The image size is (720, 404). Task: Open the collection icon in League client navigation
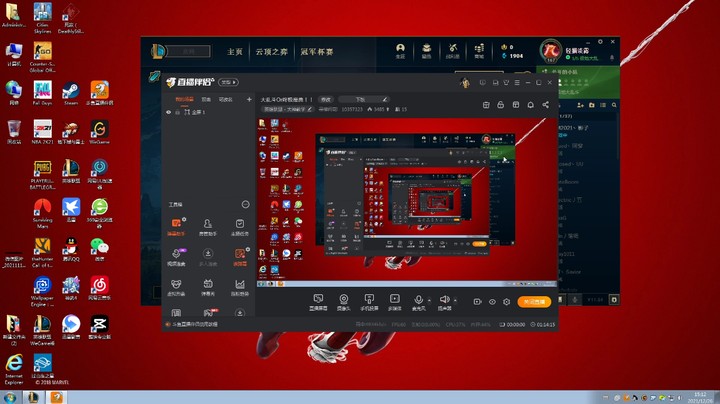(427, 51)
